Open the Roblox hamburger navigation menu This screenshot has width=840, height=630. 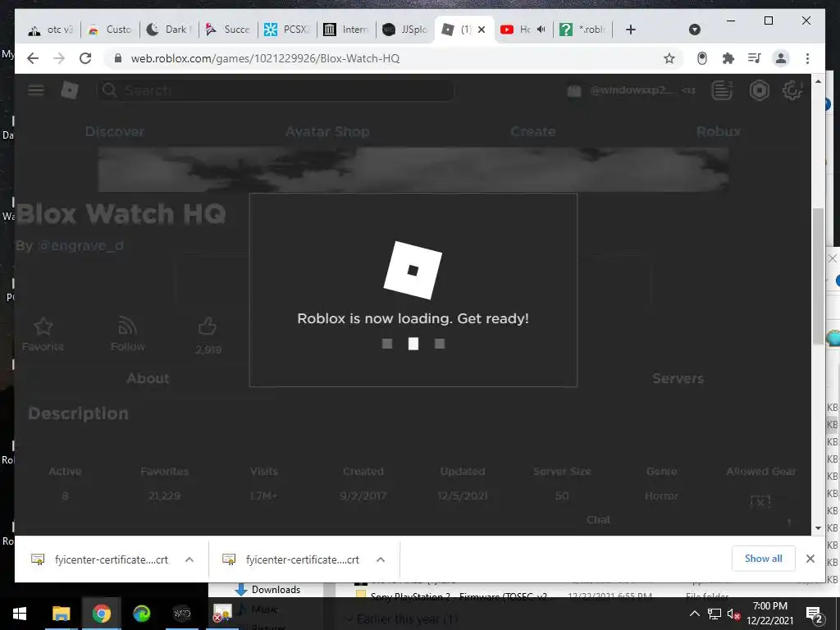(x=36, y=90)
